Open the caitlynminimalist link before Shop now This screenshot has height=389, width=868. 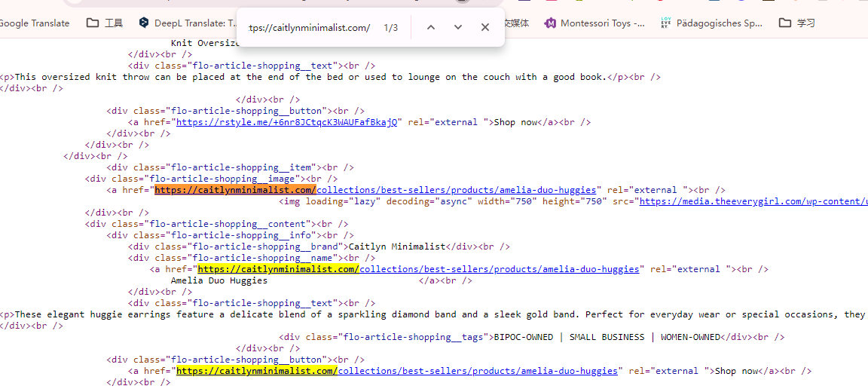(397, 371)
